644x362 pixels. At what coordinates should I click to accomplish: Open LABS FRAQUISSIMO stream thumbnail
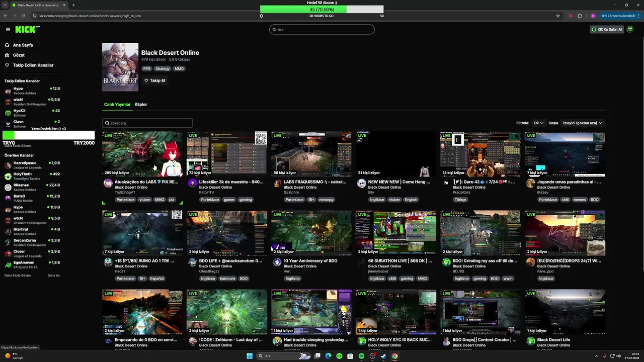coord(311,154)
